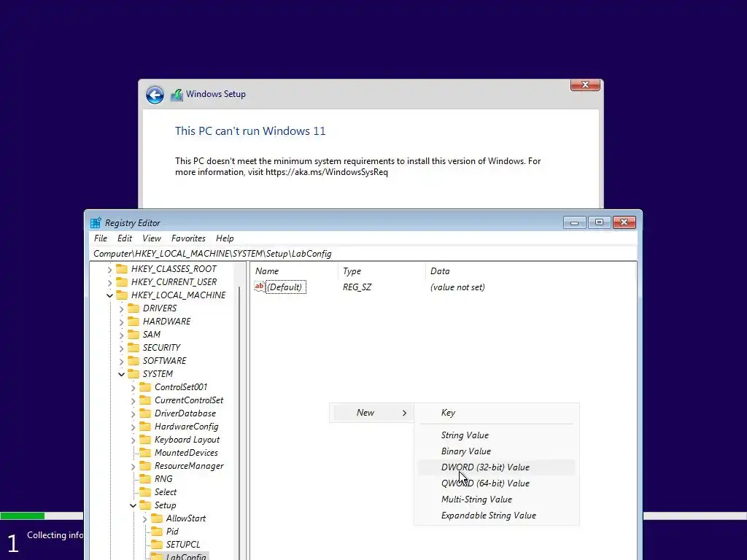747x560 pixels.
Task: Expand the AllowStart key arrow
Action: [x=144, y=518]
